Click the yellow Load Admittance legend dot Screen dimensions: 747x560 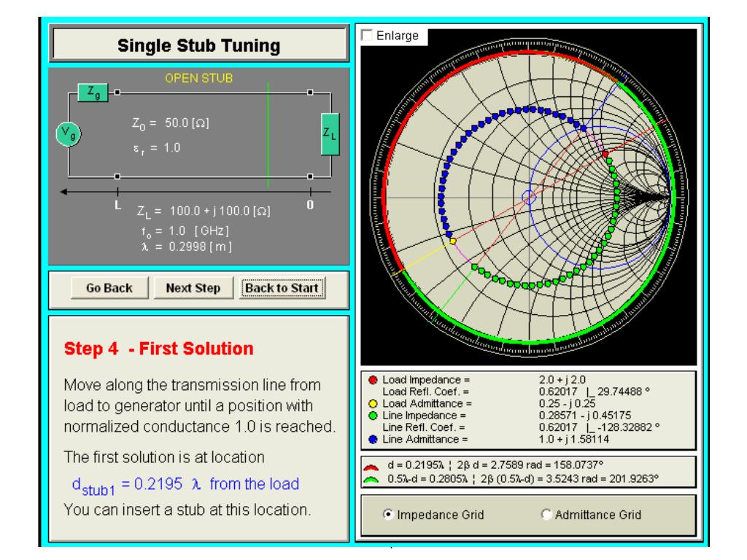[x=373, y=403]
